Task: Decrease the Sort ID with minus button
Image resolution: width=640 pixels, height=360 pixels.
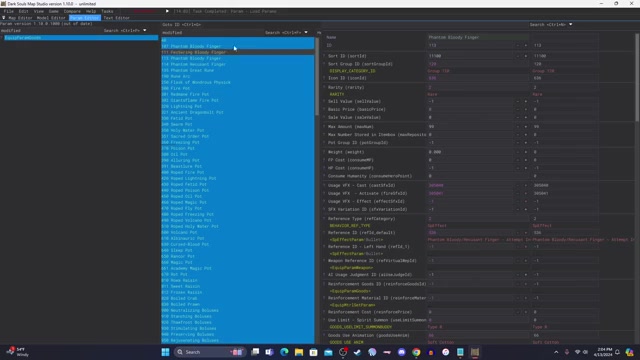Action: click(x=518, y=56)
